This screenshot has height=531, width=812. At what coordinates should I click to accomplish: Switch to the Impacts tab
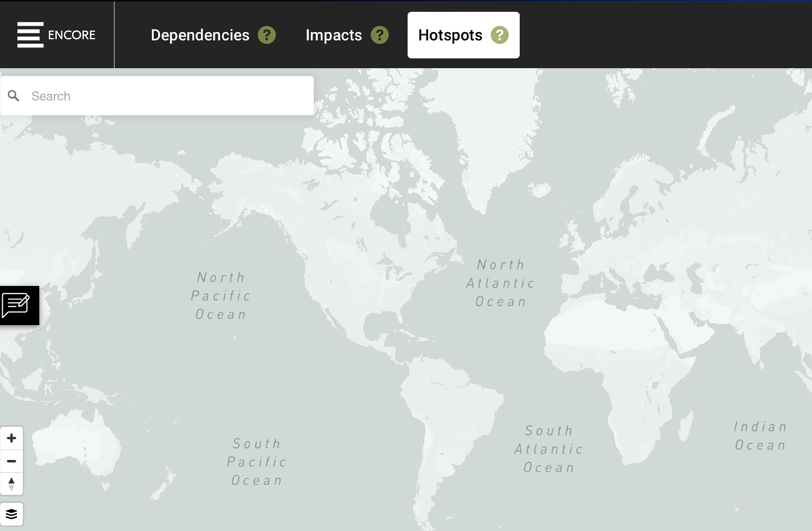[334, 35]
